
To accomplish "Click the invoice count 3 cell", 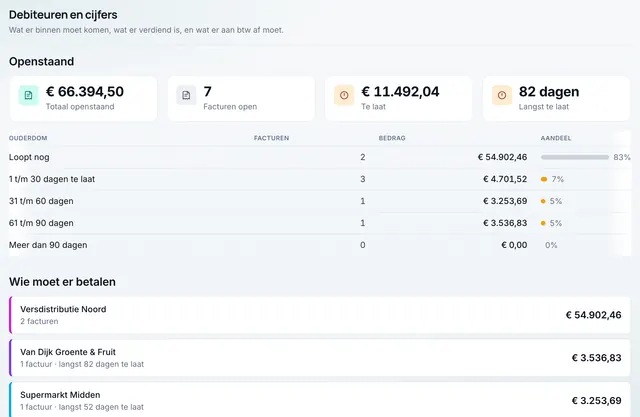I will click(x=362, y=179).
